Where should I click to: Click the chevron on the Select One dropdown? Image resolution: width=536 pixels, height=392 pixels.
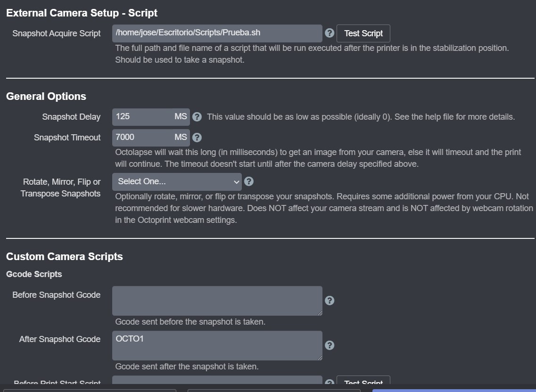(x=236, y=181)
